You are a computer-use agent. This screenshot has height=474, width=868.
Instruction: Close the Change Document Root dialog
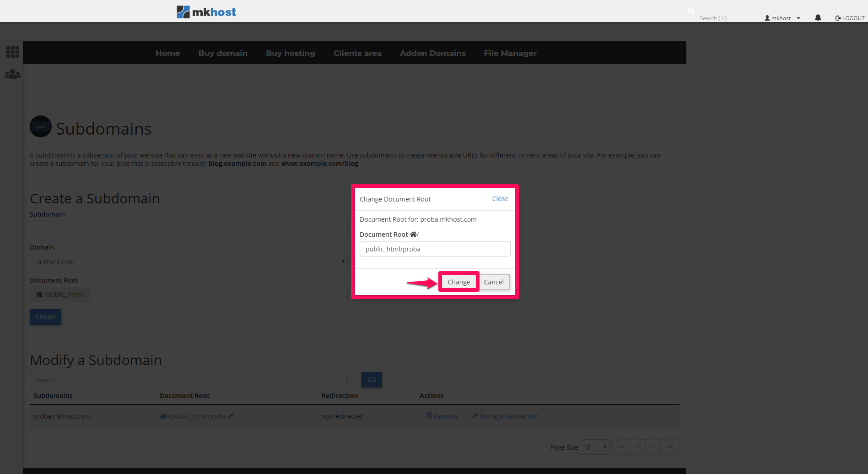tap(500, 199)
